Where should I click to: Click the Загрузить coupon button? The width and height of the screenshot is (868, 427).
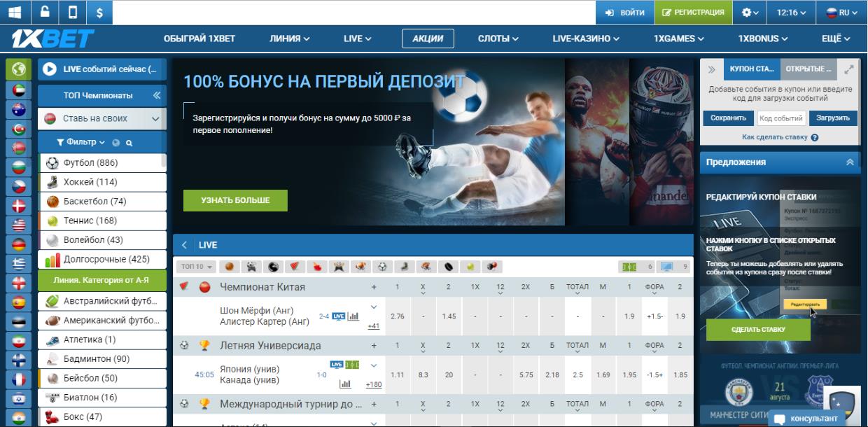833,118
